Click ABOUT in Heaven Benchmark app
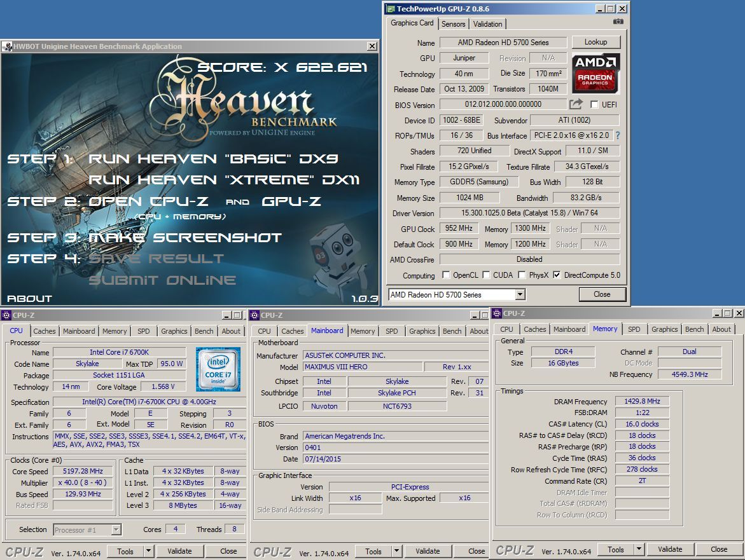 [29, 299]
